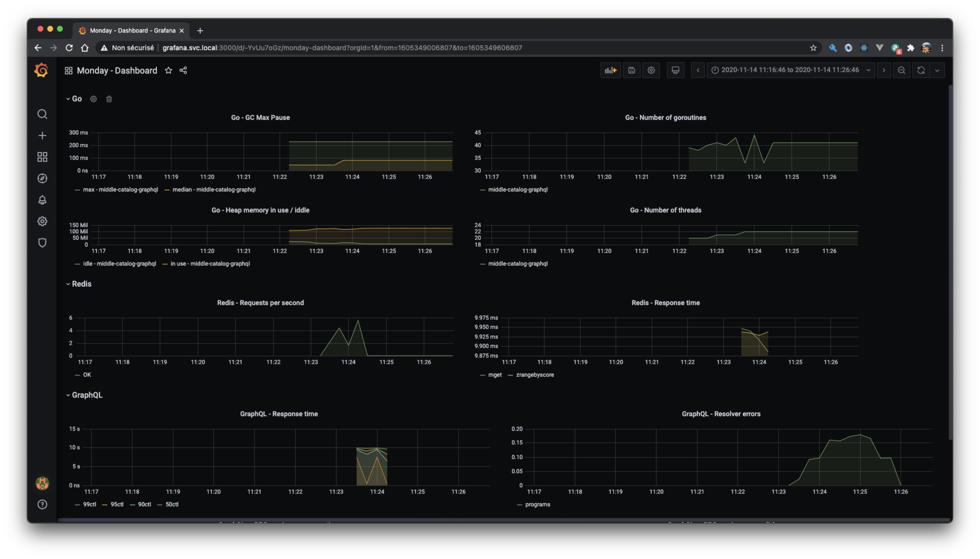This screenshot has width=980, height=559.
Task: Open Configuration gear in sidebar
Action: (x=42, y=222)
